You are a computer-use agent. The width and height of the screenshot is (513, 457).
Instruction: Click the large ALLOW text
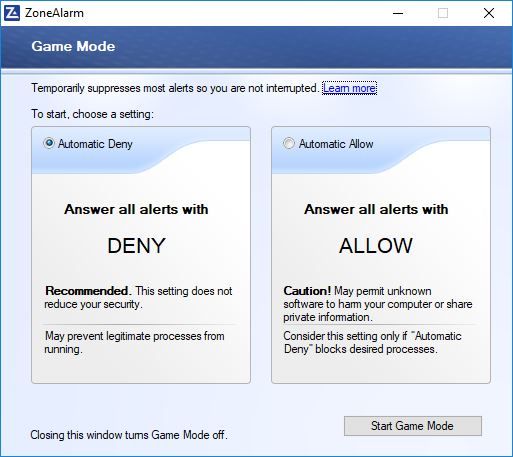[x=376, y=246]
